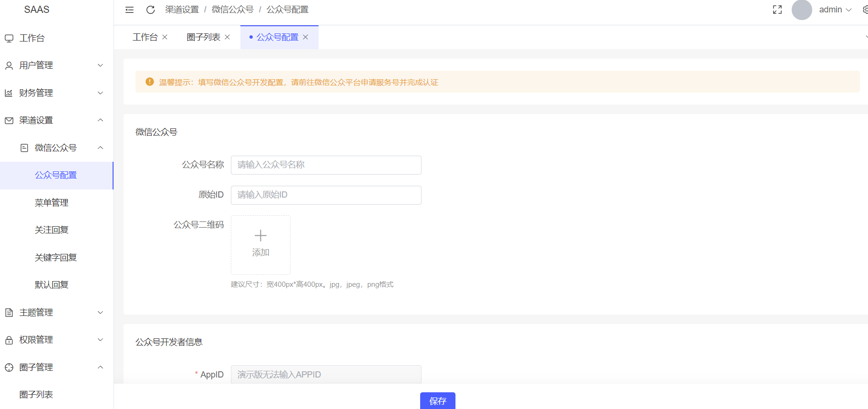Switch to the 圈子列表 tab

(x=203, y=37)
